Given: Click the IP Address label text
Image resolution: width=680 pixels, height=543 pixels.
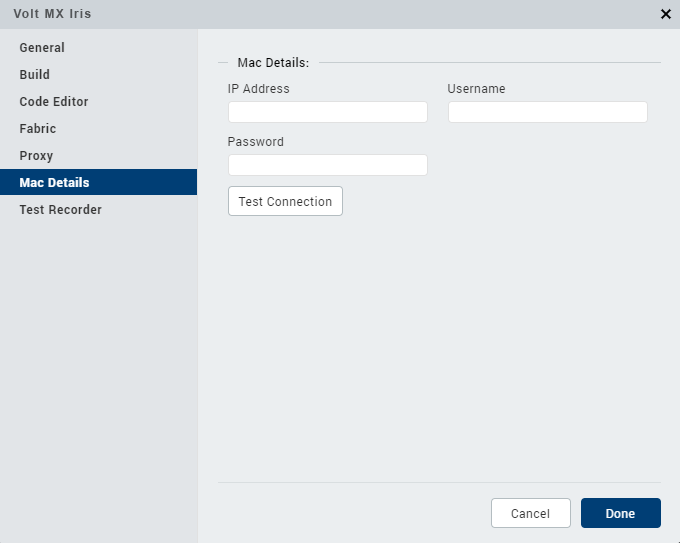Looking at the screenshot, I should pos(259,89).
